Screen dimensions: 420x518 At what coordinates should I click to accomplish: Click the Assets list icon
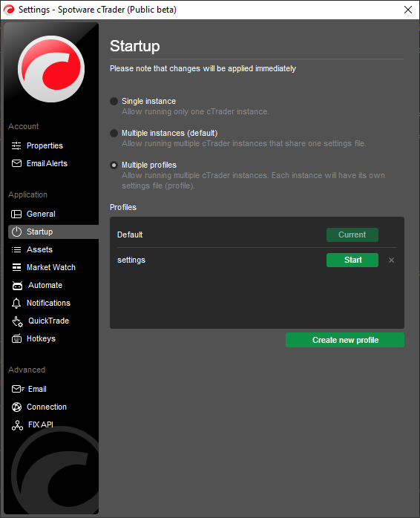[x=16, y=250]
